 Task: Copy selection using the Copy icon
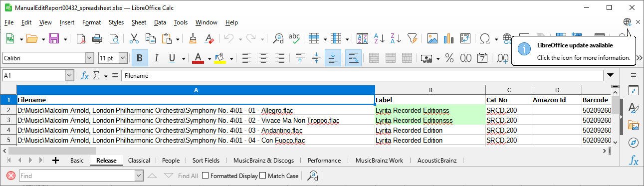pos(150,38)
